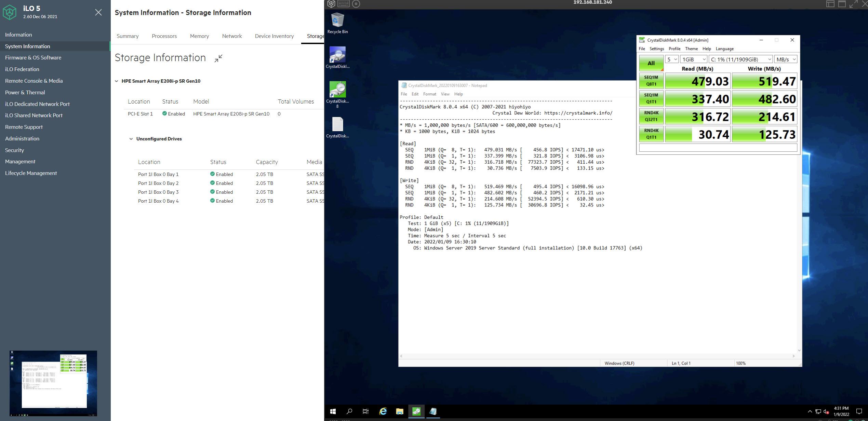868x421 pixels.
Task: Select the CrystalDiskInfo desktop shortcut
Action: (337, 58)
